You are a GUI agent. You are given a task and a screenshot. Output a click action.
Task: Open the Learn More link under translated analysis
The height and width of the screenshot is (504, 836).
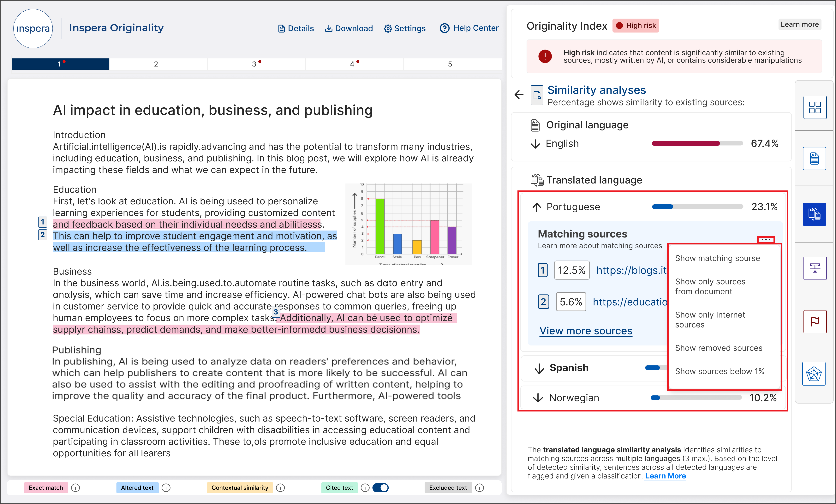click(665, 476)
